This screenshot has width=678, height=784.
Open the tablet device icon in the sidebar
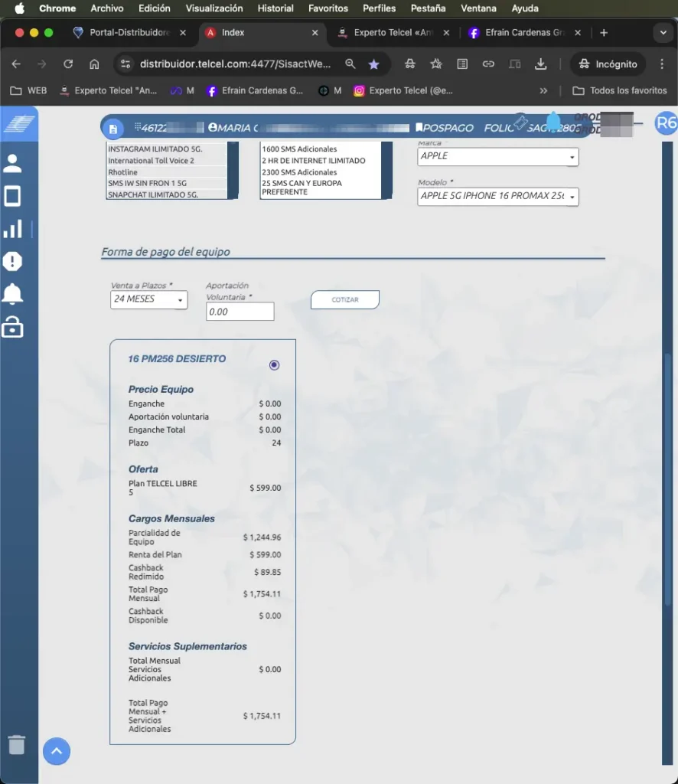point(12,196)
